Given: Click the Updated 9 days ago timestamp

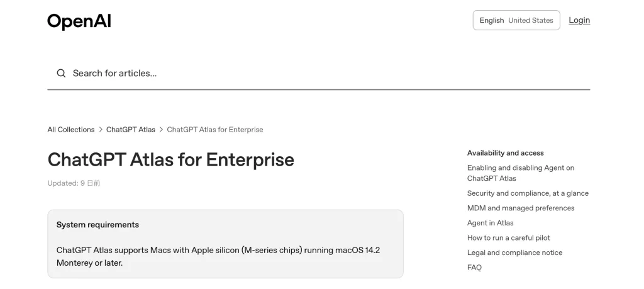Looking at the screenshot, I should [x=74, y=183].
